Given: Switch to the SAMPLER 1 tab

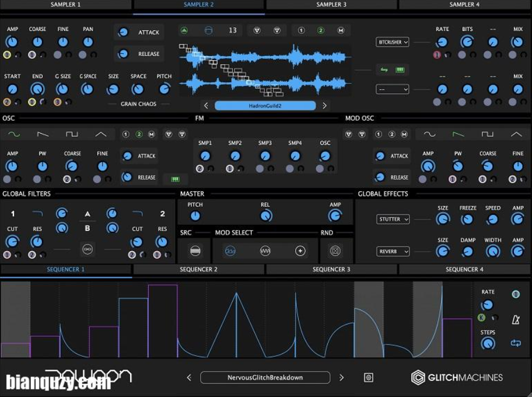Looking at the screenshot, I should click(x=65, y=5).
